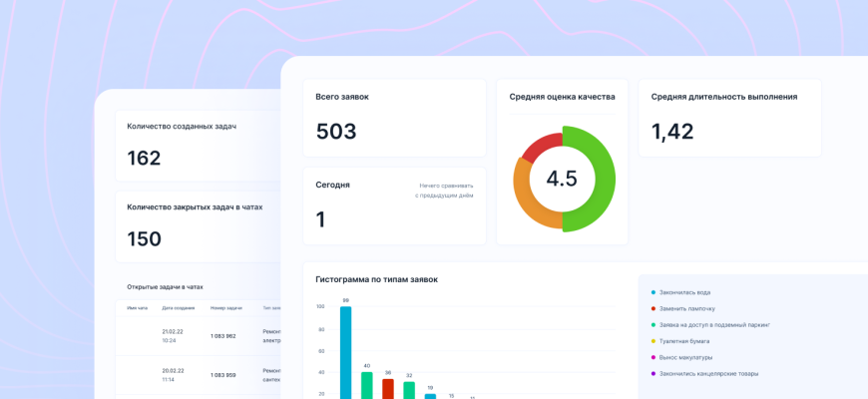Sort table by 'Номер задачи' column header
The image size is (868, 399).
[x=226, y=307]
